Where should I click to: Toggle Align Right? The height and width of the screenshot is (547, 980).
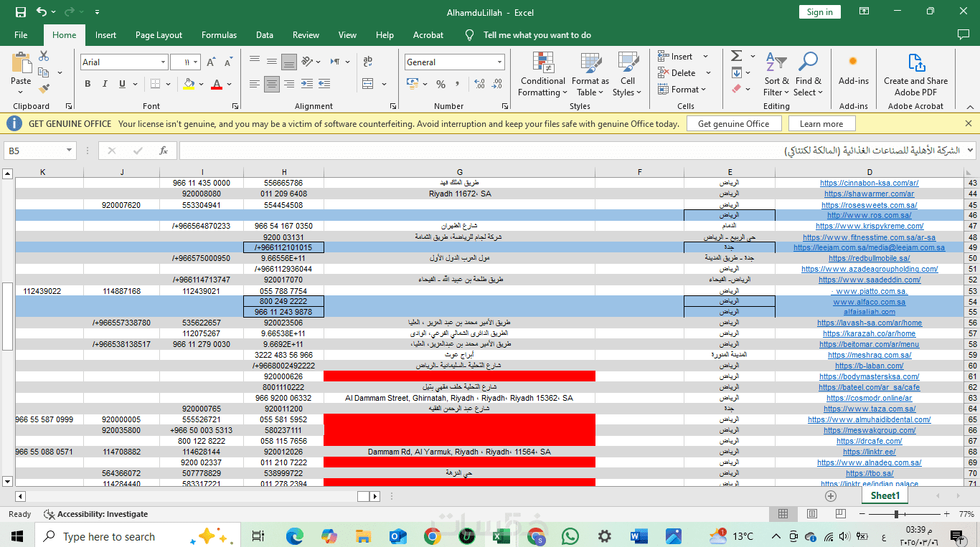(x=289, y=84)
